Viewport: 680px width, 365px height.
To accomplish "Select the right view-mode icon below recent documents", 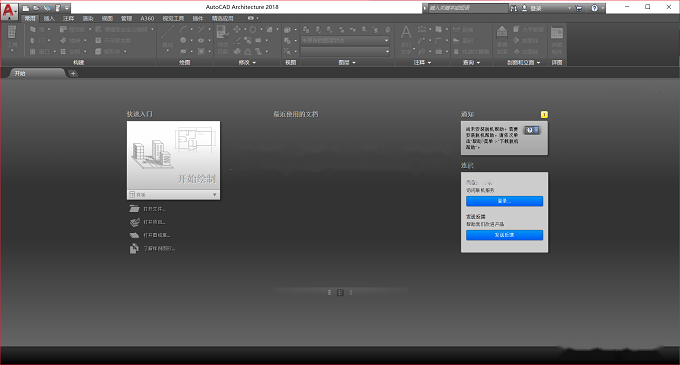I will click(x=351, y=293).
